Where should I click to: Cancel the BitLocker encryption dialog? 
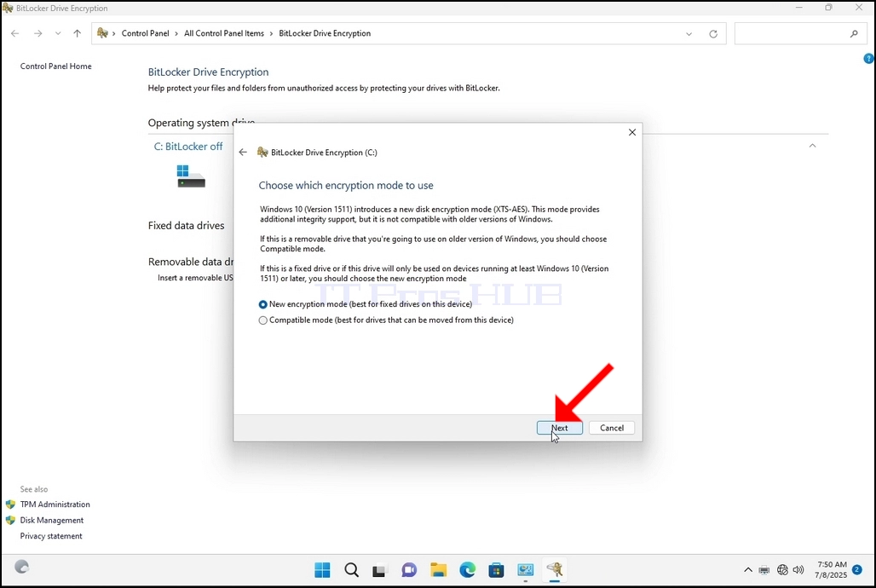pyautogui.click(x=611, y=428)
